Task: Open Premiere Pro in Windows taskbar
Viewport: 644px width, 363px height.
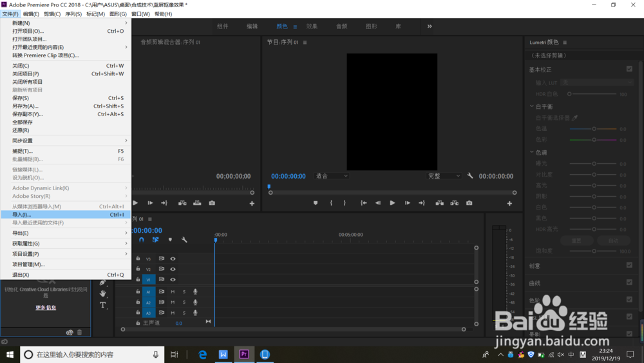Action: pyautogui.click(x=244, y=355)
